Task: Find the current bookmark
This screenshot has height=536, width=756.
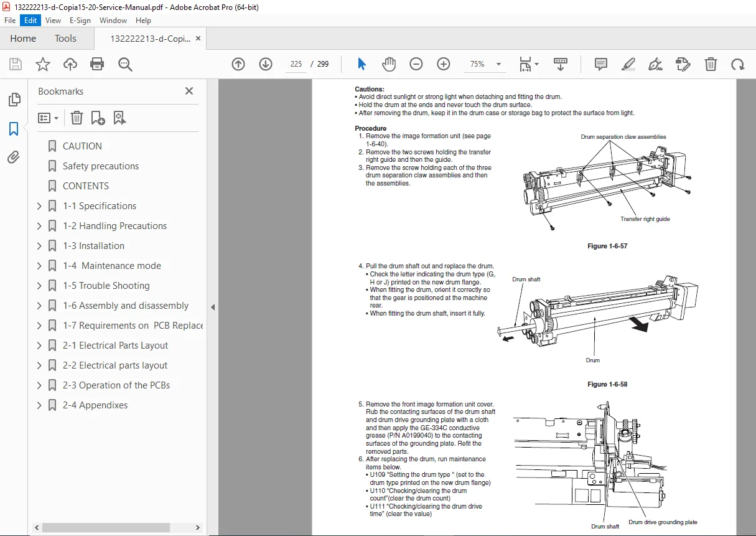Action: click(x=120, y=118)
